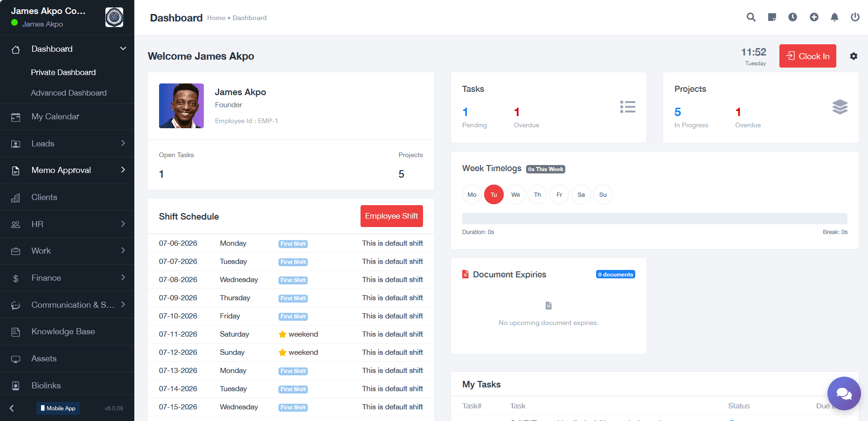Click the Memo Approval document icon
Viewport: 868px width, 421px height.
coord(15,171)
